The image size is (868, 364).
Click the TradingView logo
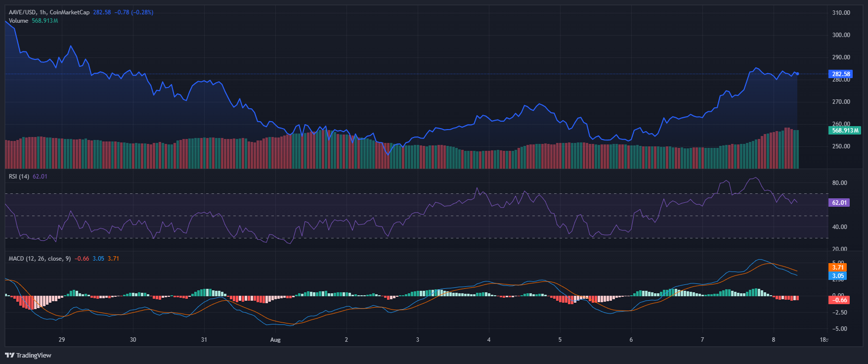point(28,355)
